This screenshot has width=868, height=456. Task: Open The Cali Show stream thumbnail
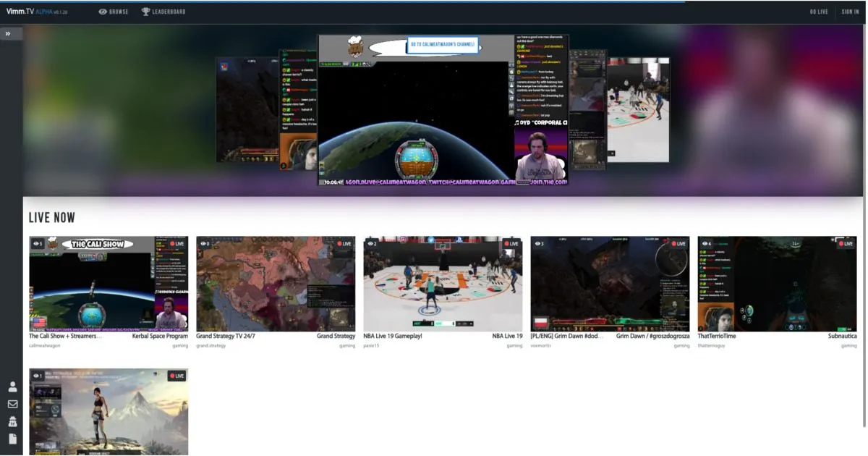coord(109,284)
